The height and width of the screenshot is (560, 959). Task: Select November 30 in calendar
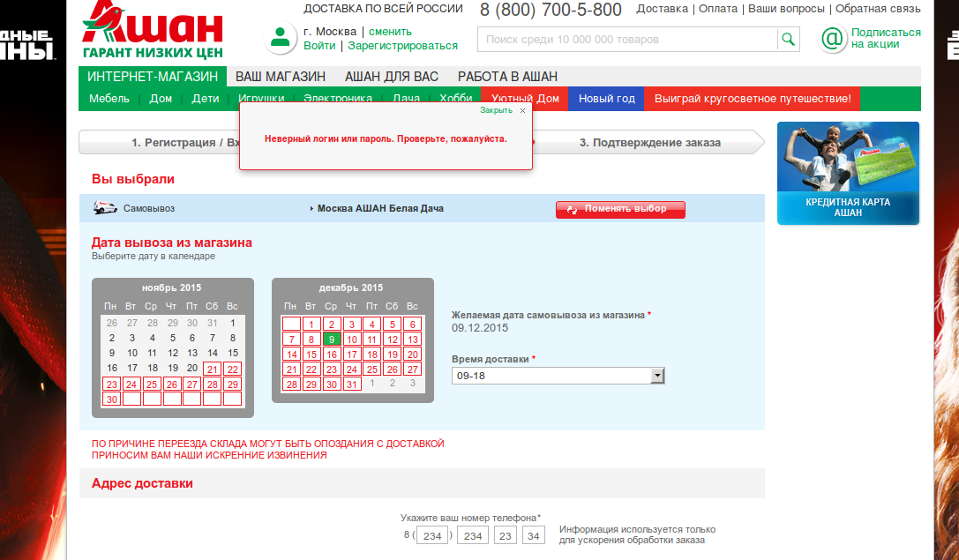111,399
